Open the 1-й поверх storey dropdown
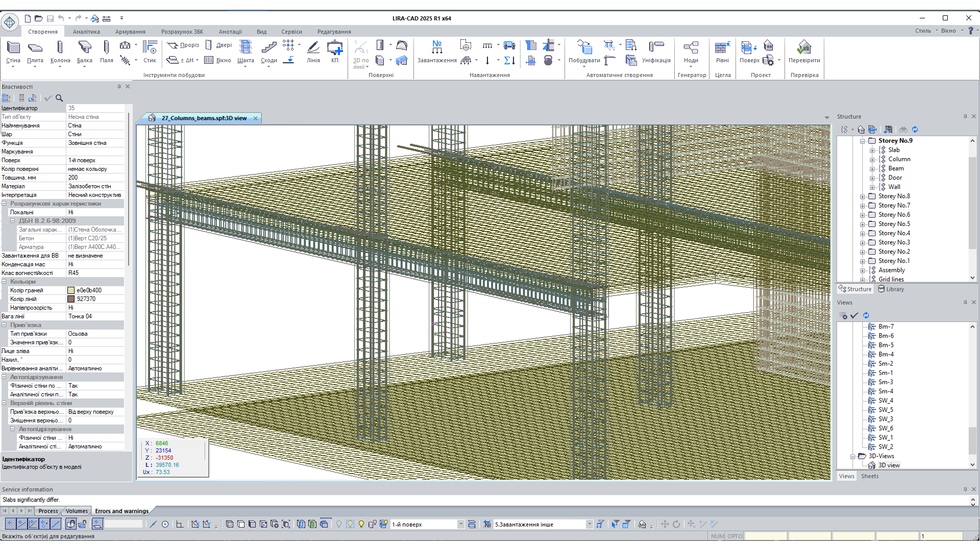The width and height of the screenshot is (980, 551). [x=460, y=524]
